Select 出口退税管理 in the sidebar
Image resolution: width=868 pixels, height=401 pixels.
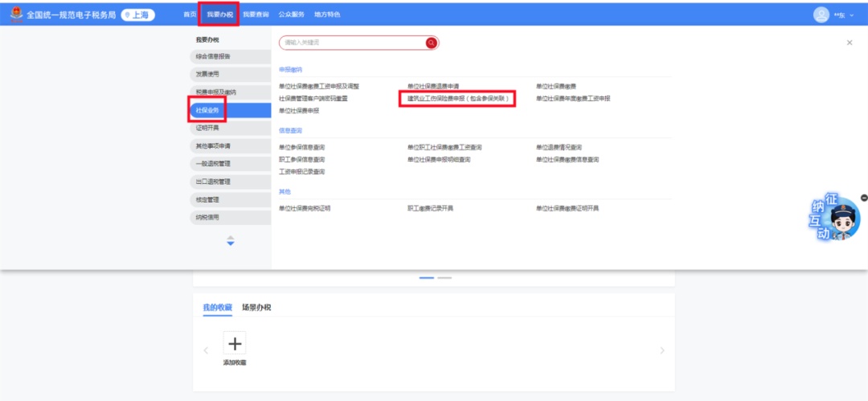tap(230, 182)
